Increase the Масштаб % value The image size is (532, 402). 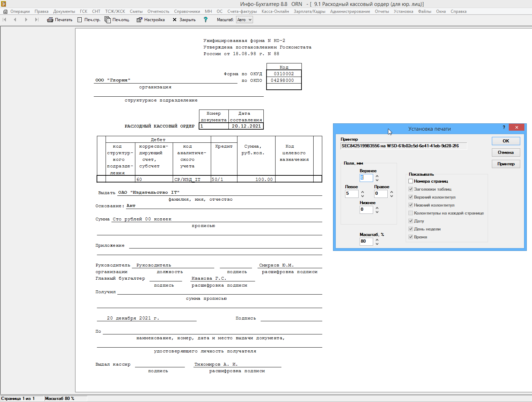(x=377, y=240)
